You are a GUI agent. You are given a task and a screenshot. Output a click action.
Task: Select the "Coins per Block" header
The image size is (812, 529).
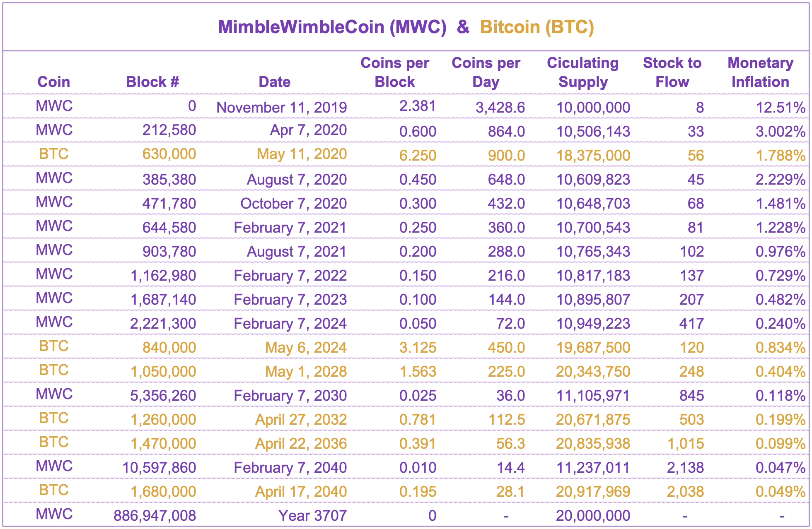(x=394, y=72)
